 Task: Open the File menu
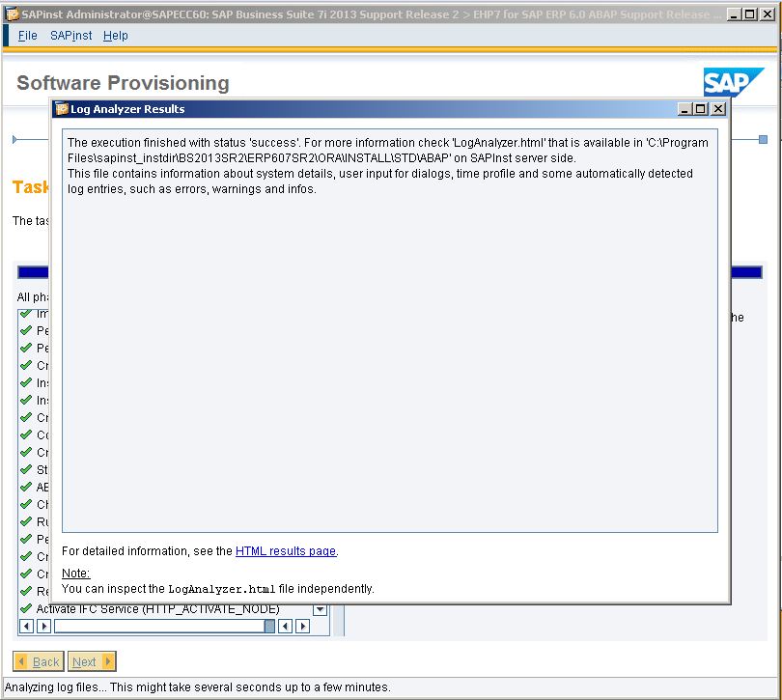27,36
